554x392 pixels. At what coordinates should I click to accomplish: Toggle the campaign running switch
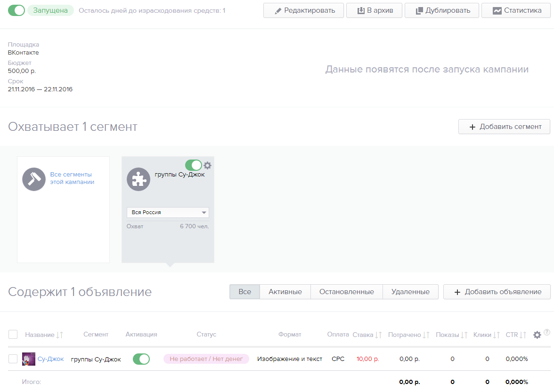tap(16, 10)
